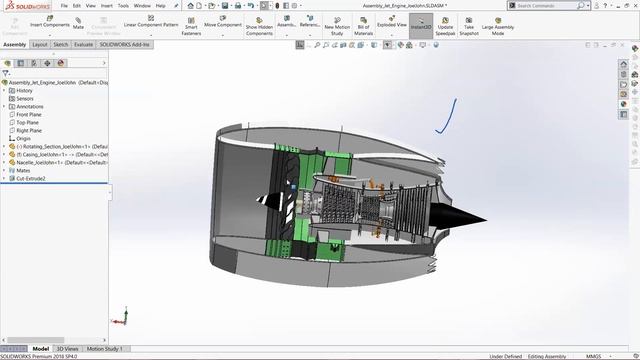
Task: Toggle Hide/Show Items in view toolbar
Action: (x=387, y=45)
